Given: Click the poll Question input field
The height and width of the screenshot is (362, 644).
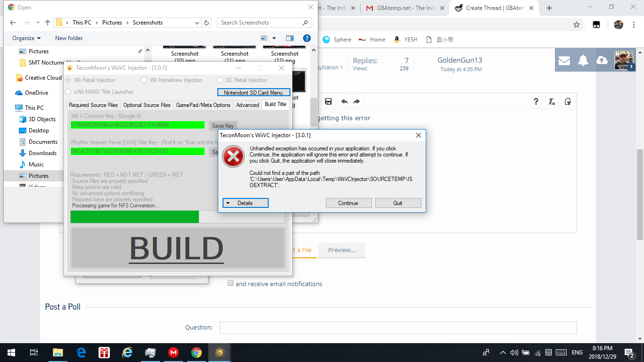Looking at the screenshot, I should click(x=398, y=328).
